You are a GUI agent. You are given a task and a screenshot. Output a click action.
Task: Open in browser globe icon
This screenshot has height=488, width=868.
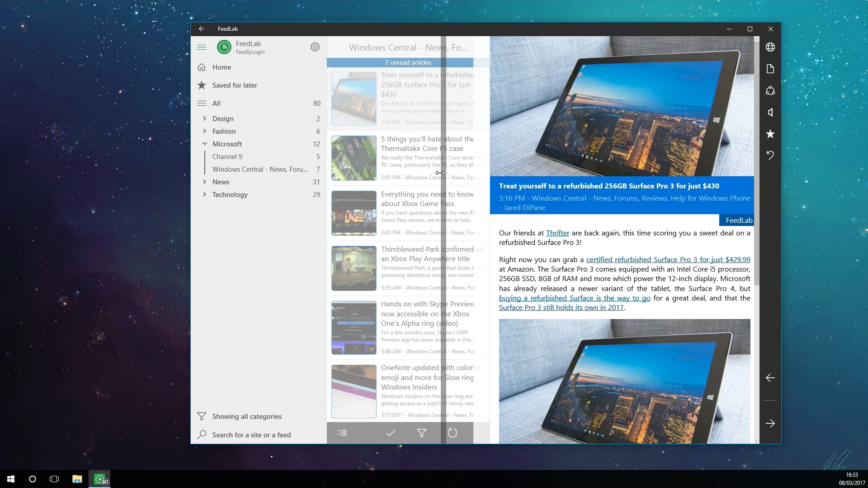[x=770, y=47]
